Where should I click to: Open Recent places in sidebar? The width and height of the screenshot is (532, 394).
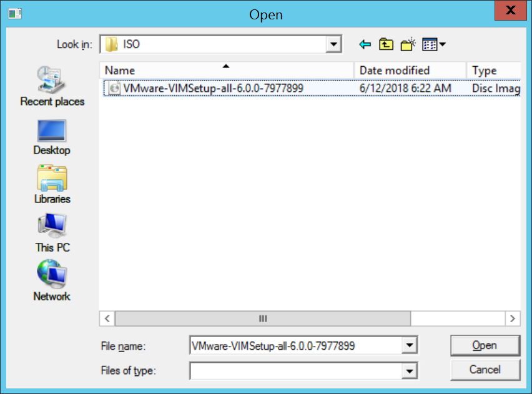click(x=52, y=87)
